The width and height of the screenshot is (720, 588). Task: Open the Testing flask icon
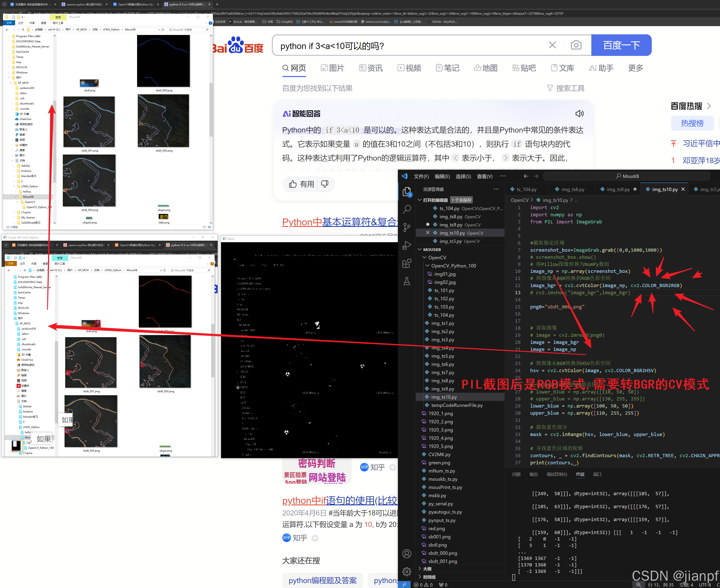click(407, 281)
